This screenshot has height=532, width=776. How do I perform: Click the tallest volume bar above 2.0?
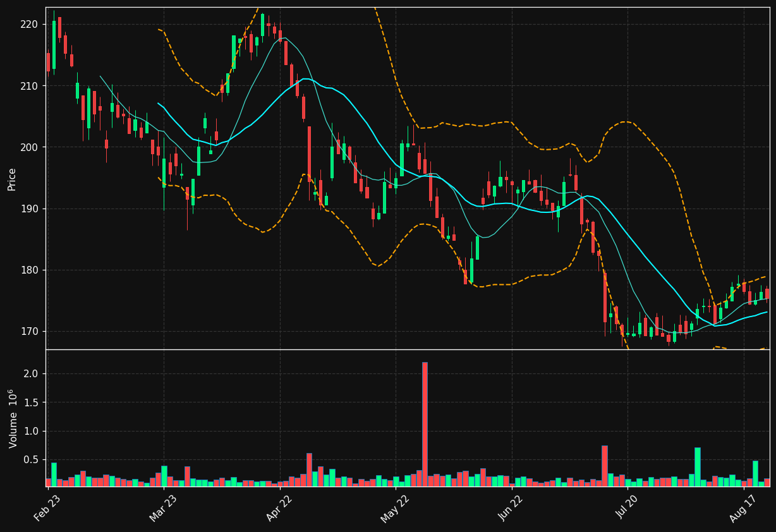tap(425, 424)
